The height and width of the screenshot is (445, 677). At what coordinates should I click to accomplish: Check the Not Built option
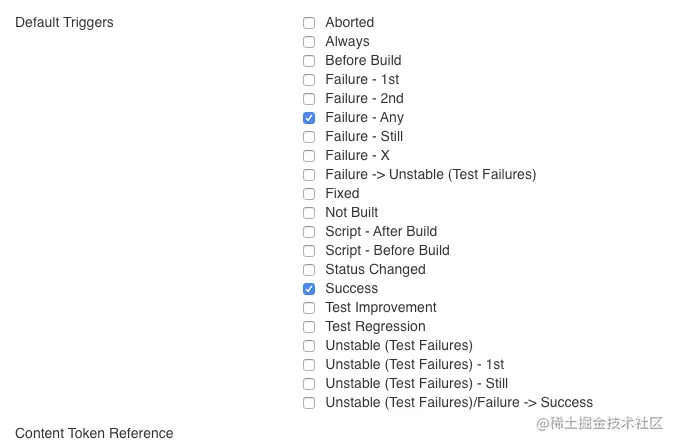309,213
